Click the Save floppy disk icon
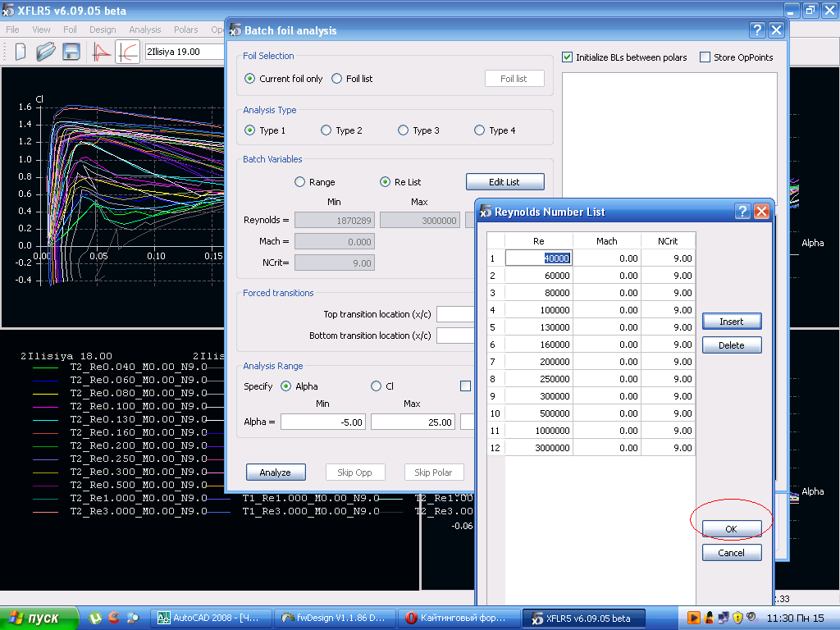 [x=71, y=52]
